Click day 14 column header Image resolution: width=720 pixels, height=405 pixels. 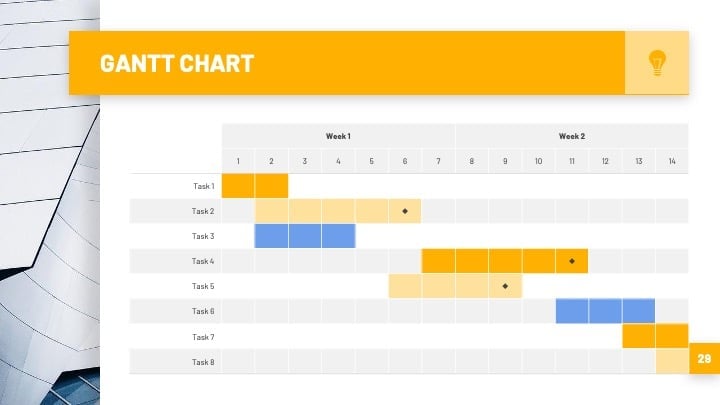click(x=672, y=161)
